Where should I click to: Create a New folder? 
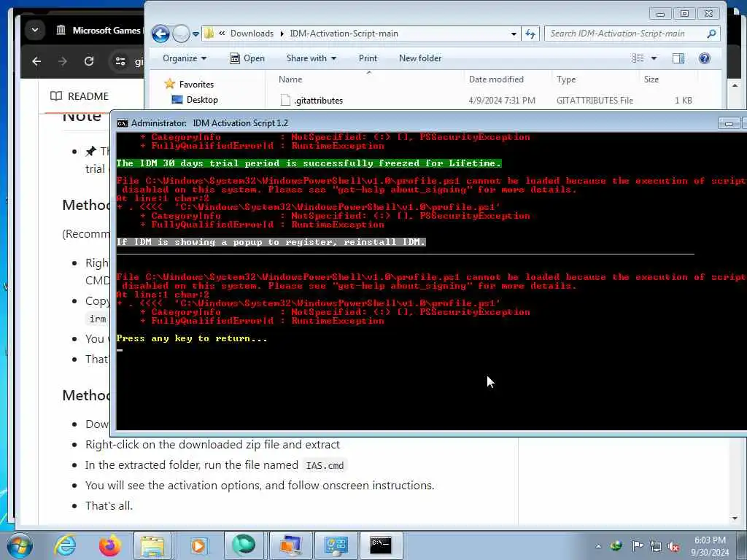coord(419,58)
